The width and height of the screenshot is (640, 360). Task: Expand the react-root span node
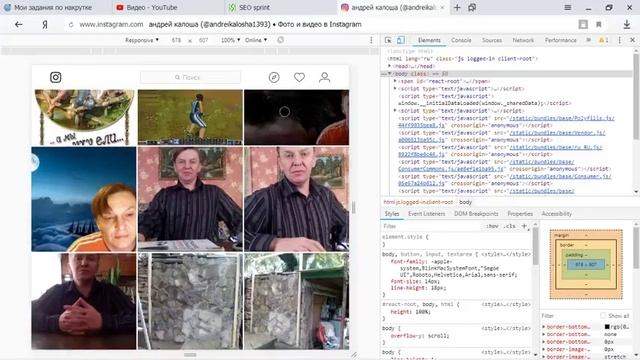[x=395, y=81]
